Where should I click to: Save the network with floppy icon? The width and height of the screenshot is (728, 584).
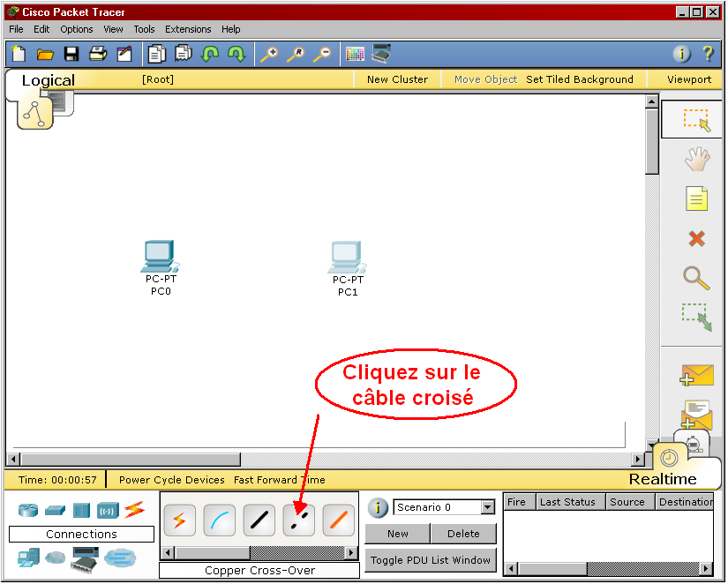tap(71, 54)
